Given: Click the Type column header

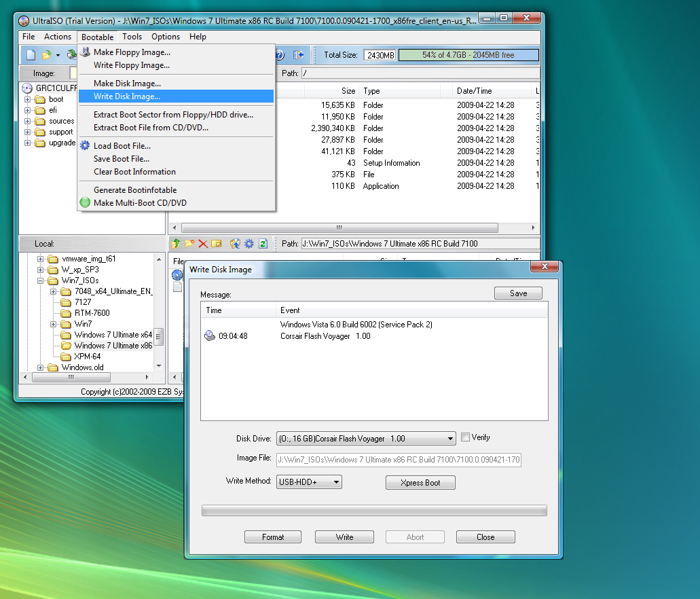Looking at the screenshot, I should [399, 91].
